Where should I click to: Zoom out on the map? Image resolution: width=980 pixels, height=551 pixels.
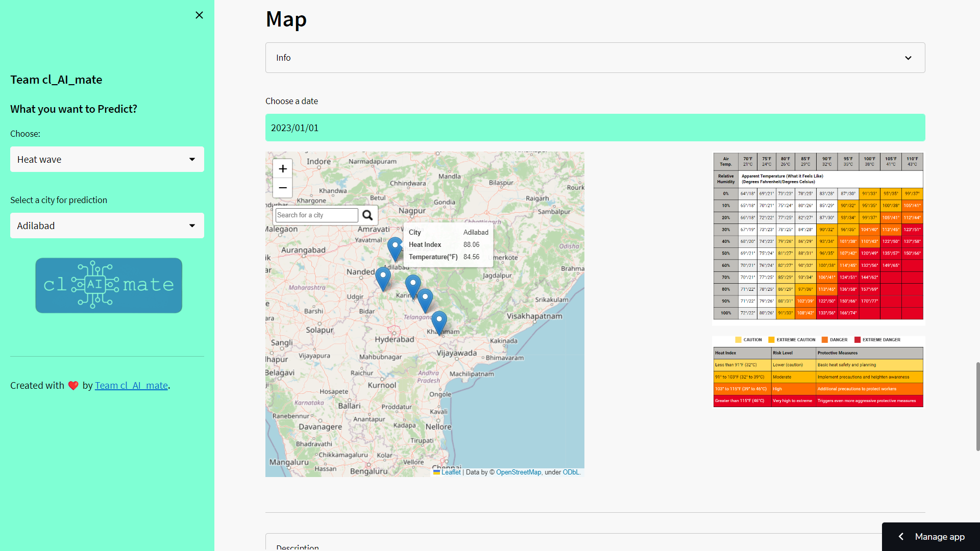point(283,188)
